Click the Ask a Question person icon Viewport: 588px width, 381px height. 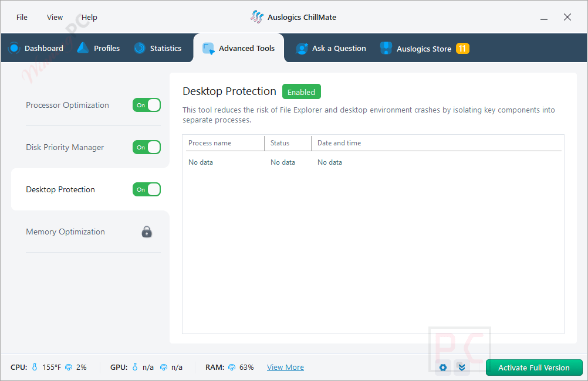coord(302,48)
